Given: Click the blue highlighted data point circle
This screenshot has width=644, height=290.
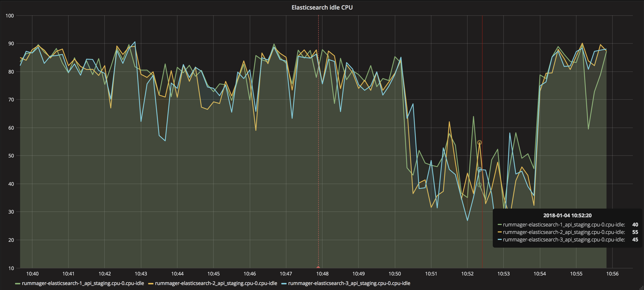Looking at the screenshot, I should point(479,170).
